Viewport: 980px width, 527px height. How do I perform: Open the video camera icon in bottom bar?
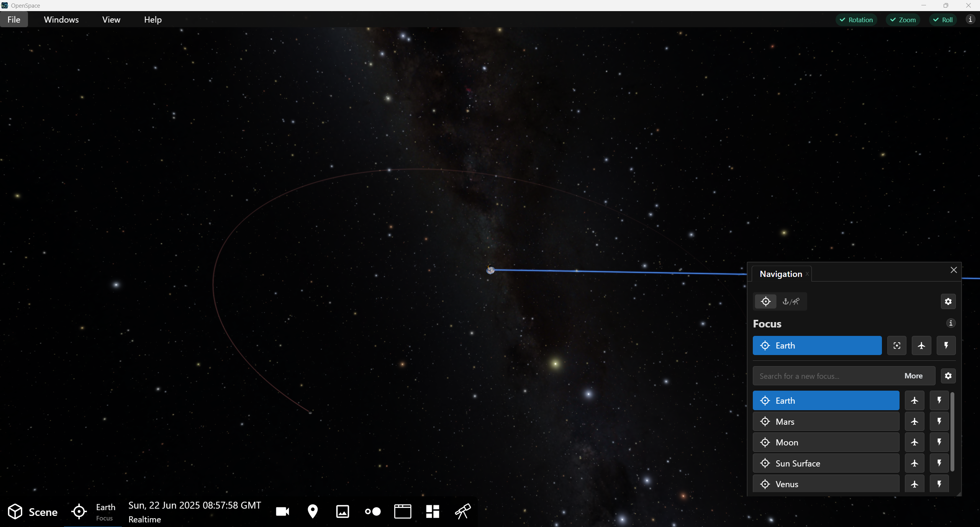283,512
